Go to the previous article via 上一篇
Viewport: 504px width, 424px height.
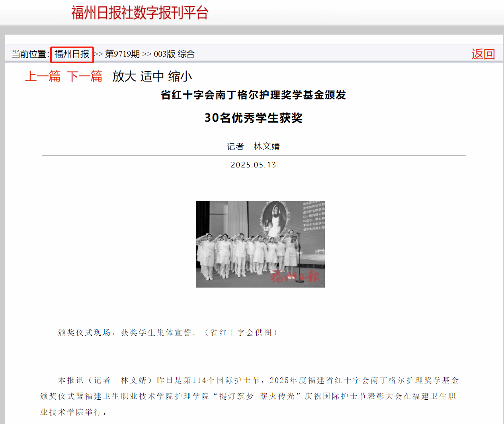point(43,76)
